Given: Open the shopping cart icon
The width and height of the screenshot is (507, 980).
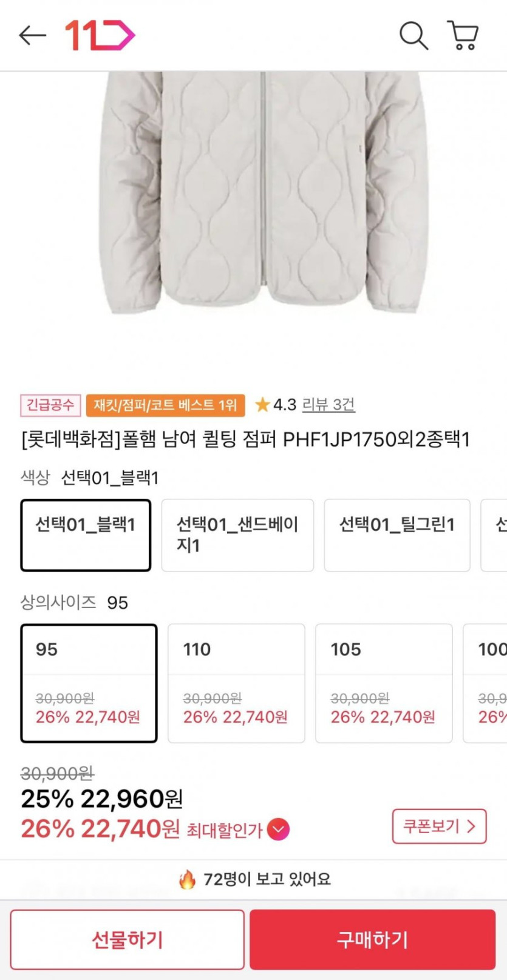Looking at the screenshot, I should (463, 35).
